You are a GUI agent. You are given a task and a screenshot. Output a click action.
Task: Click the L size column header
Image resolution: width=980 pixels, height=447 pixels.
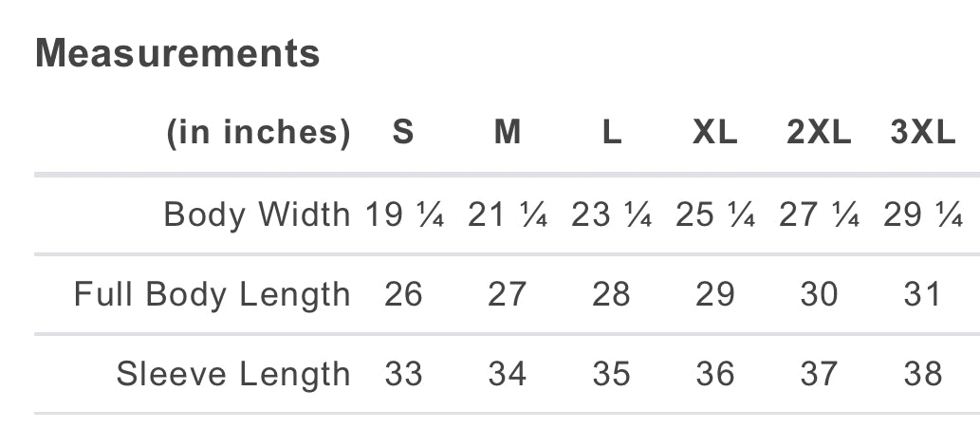[x=612, y=133]
